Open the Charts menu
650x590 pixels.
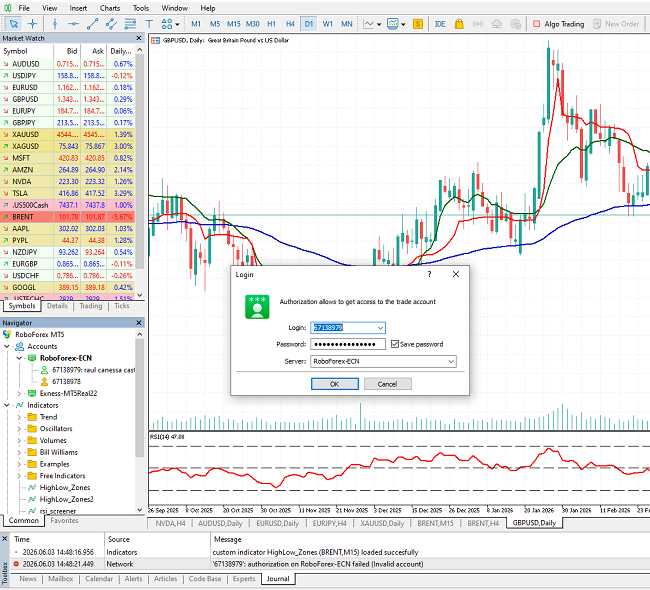(x=110, y=8)
